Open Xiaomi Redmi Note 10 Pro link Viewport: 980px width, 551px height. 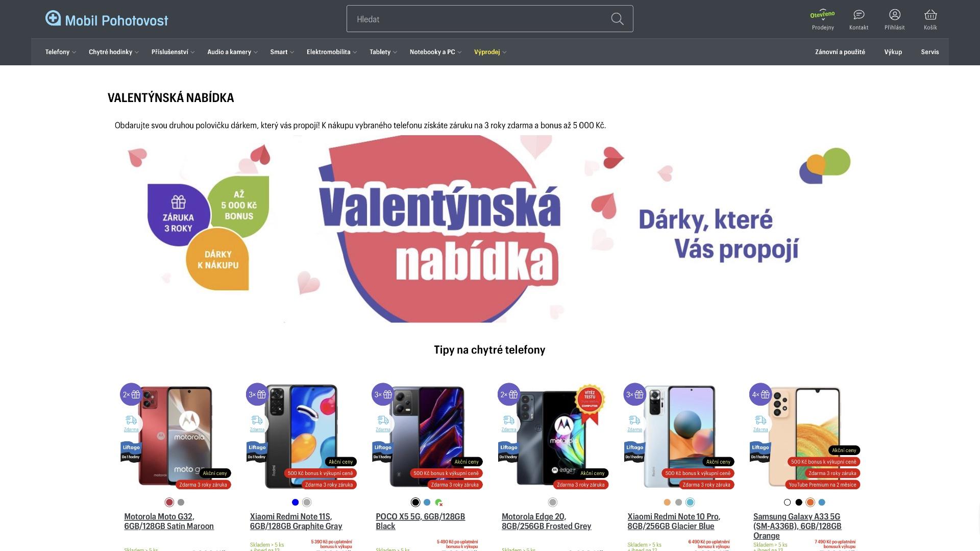674,521
